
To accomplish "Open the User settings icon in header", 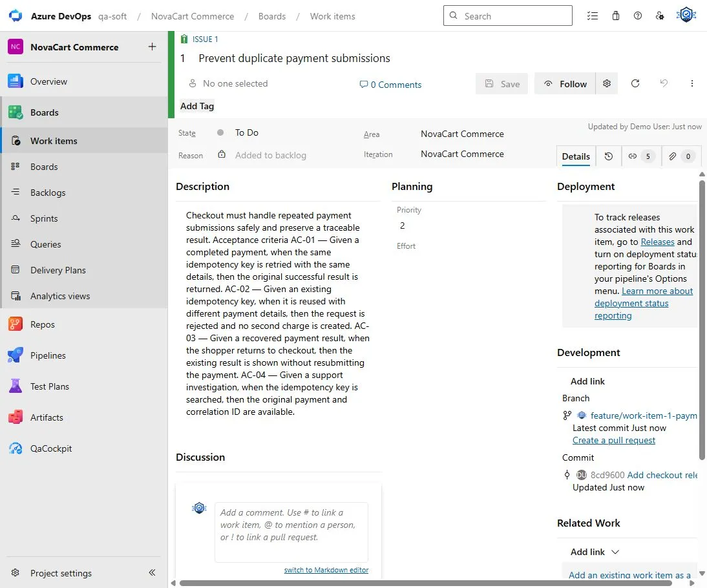I will coord(660,16).
